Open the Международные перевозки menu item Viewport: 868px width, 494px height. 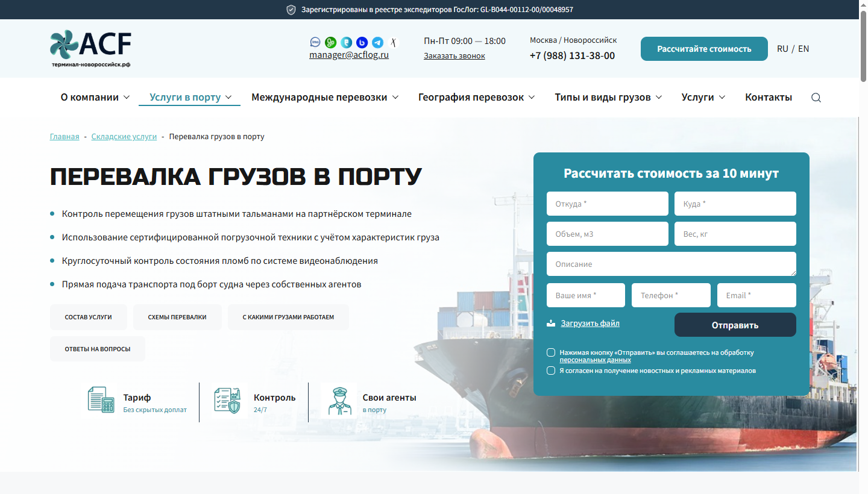tap(319, 97)
